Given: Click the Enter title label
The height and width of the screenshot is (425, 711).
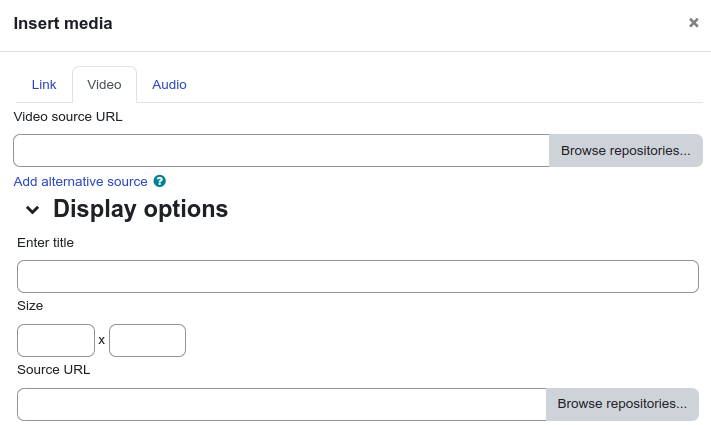Looking at the screenshot, I should [45, 243].
